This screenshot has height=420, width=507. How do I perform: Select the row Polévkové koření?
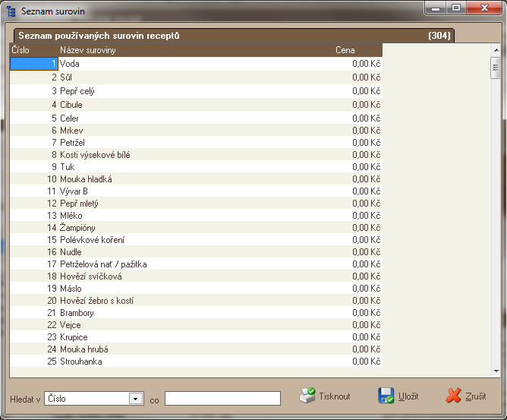197,239
